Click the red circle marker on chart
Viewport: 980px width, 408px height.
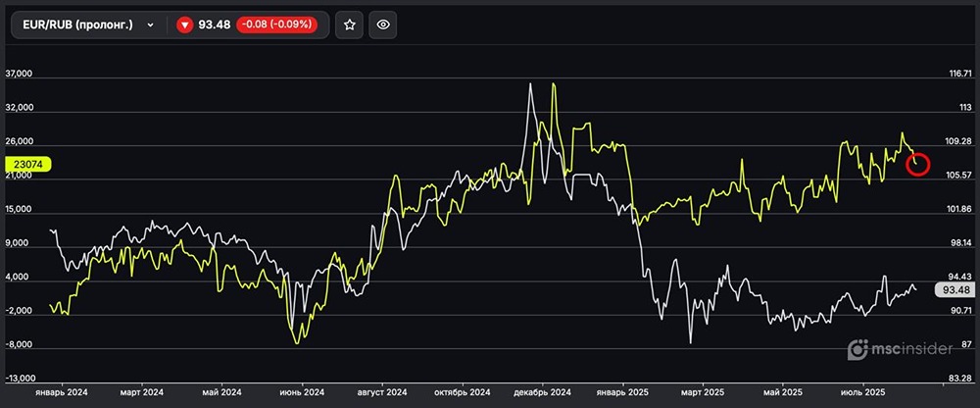(917, 164)
